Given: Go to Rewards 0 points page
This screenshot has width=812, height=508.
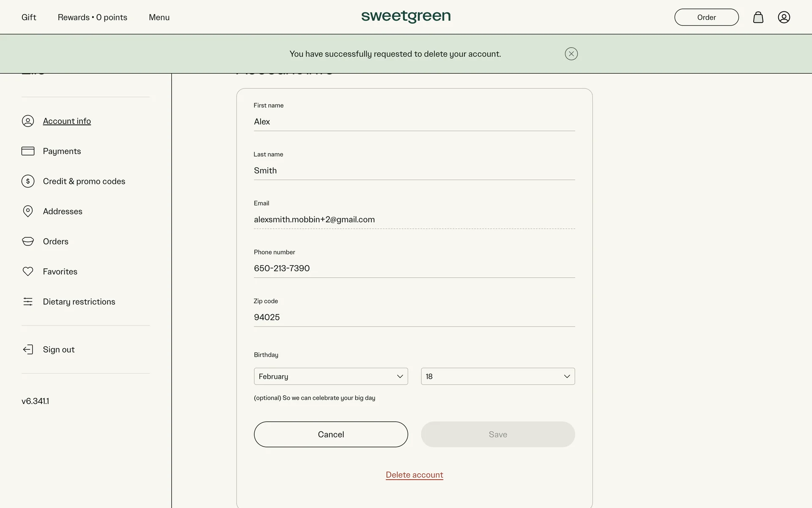Looking at the screenshot, I should (92, 17).
